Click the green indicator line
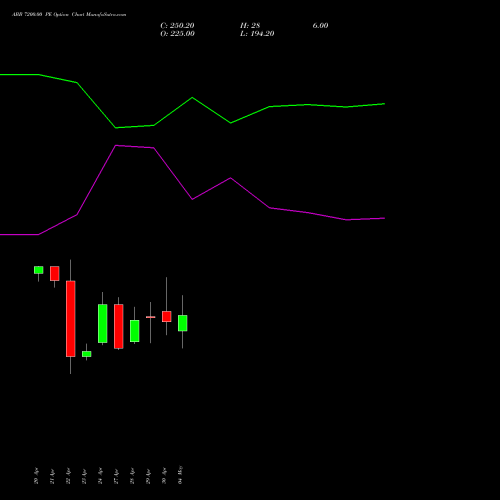The width and height of the screenshot is (500, 500). (192, 98)
